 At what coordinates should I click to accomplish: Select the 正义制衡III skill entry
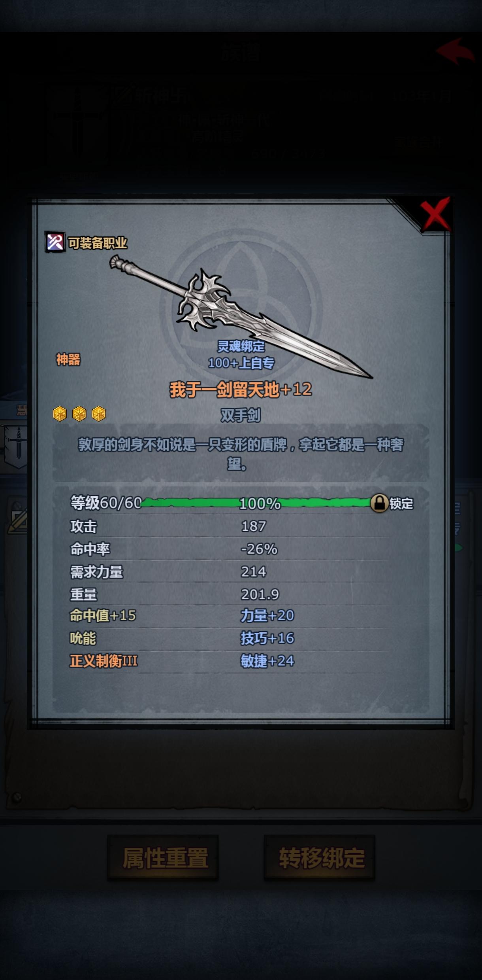pyautogui.click(x=104, y=661)
